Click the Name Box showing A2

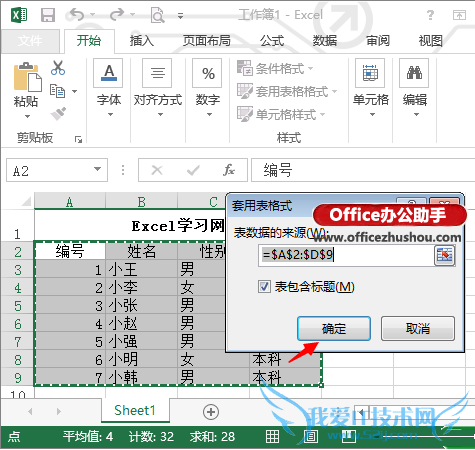point(50,170)
